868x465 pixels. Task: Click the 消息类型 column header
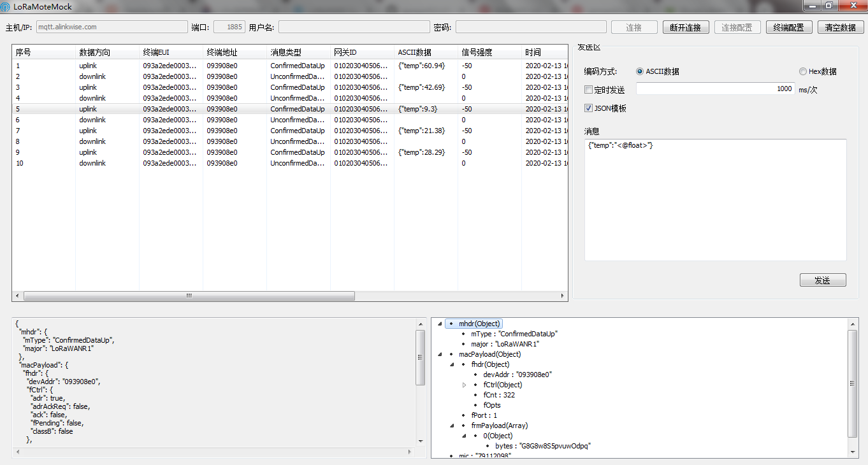point(298,52)
